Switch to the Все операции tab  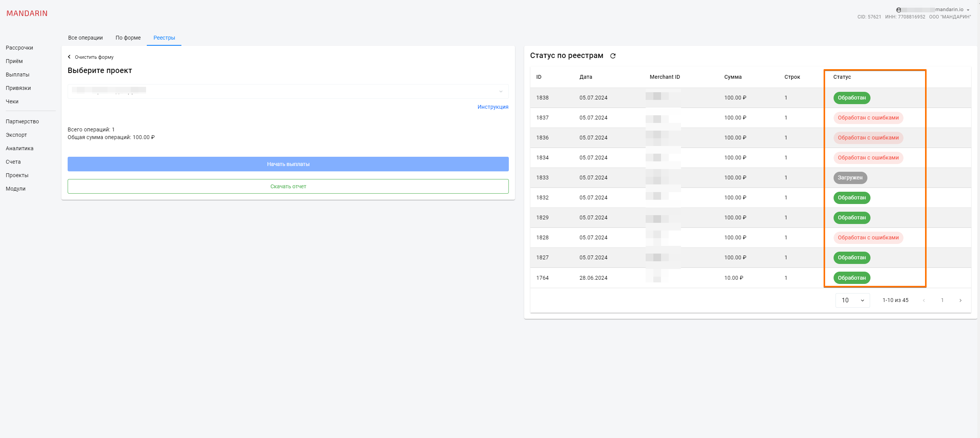click(x=85, y=38)
